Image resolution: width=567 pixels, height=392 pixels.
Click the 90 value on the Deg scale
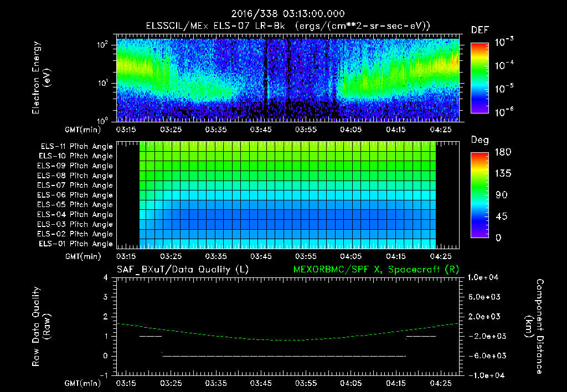click(x=502, y=195)
